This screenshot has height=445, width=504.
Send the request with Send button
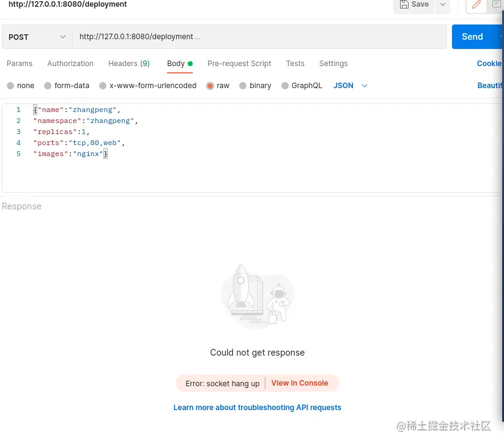click(x=472, y=37)
